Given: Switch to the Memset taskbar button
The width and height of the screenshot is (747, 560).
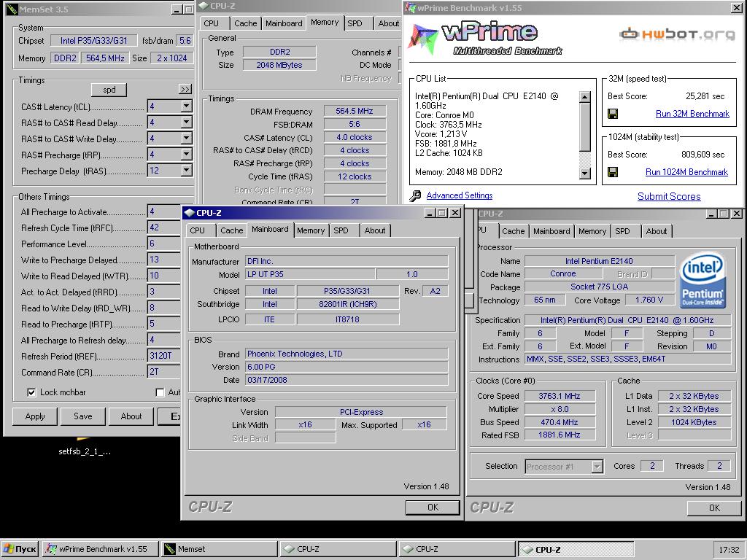Looking at the screenshot, I should pos(219,549).
